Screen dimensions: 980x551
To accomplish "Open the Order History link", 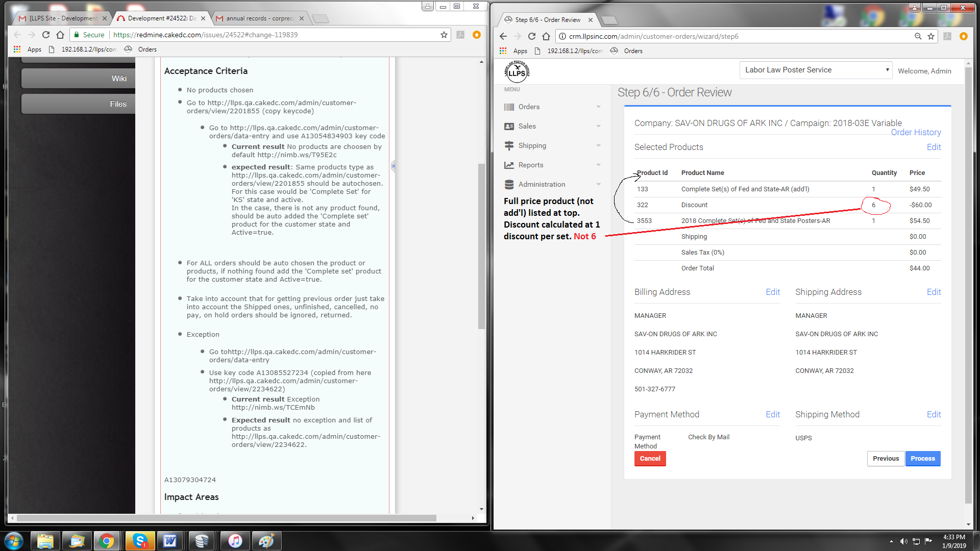I will point(916,132).
